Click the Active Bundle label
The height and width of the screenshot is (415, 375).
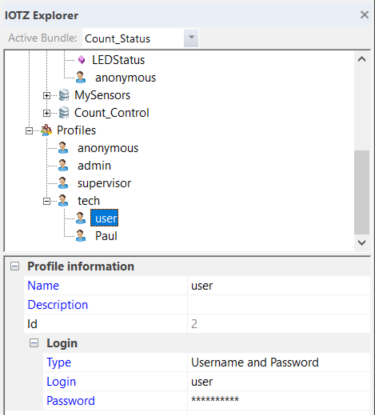click(42, 38)
